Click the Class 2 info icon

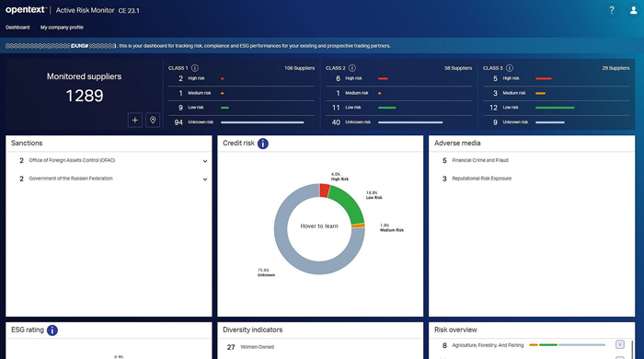[352, 68]
